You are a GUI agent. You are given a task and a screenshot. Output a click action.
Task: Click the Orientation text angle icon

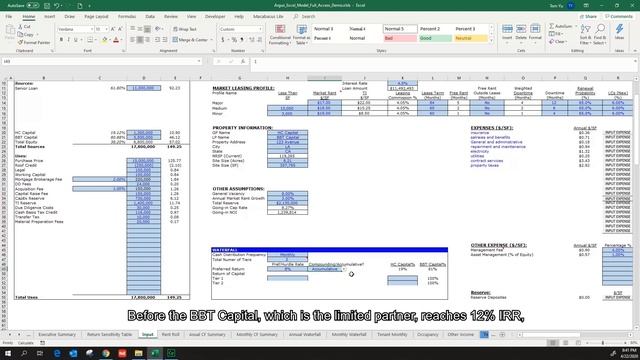158,29
